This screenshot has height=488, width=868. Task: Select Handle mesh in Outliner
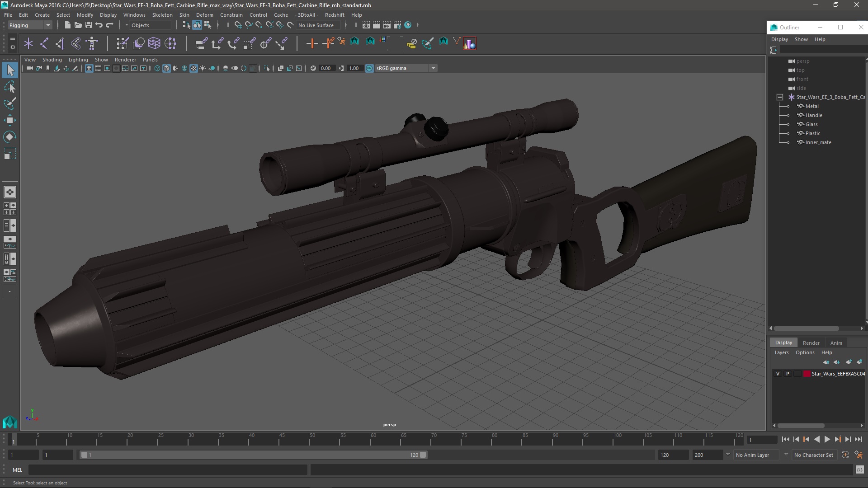coord(814,115)
